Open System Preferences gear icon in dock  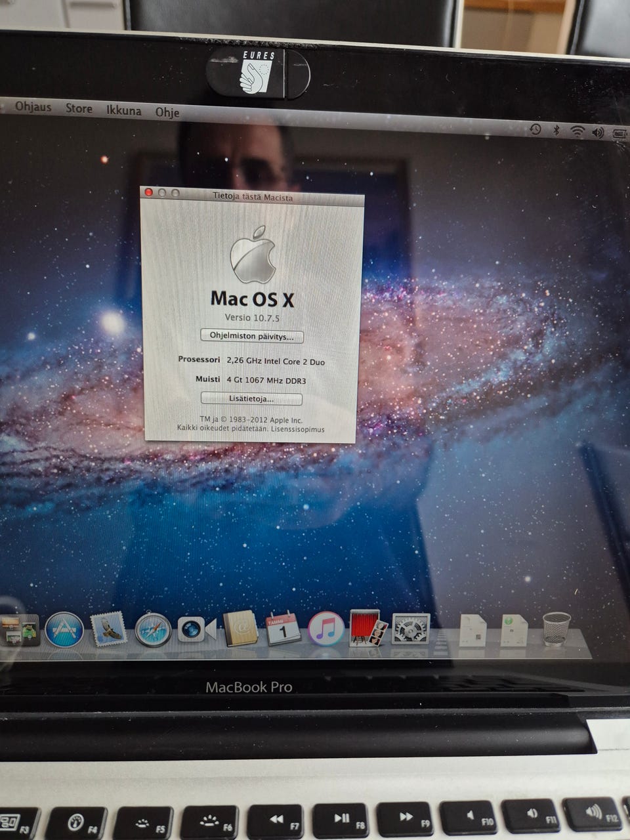(411, 629)
